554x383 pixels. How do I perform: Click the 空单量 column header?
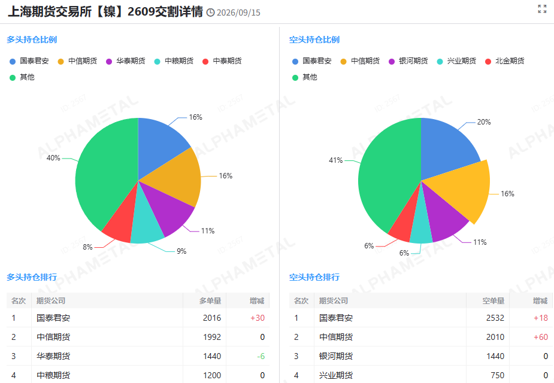pos(493,301)
